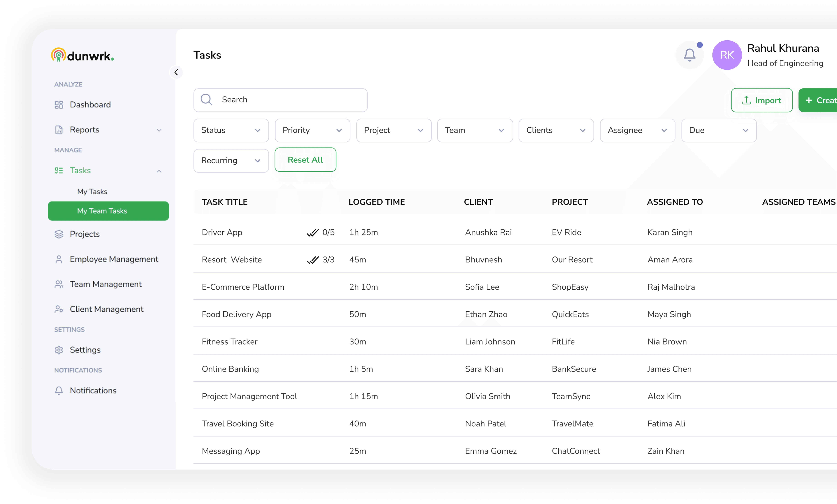837x504 pixels.
Task: Click the Reports document icon
Action: (59, 130)
